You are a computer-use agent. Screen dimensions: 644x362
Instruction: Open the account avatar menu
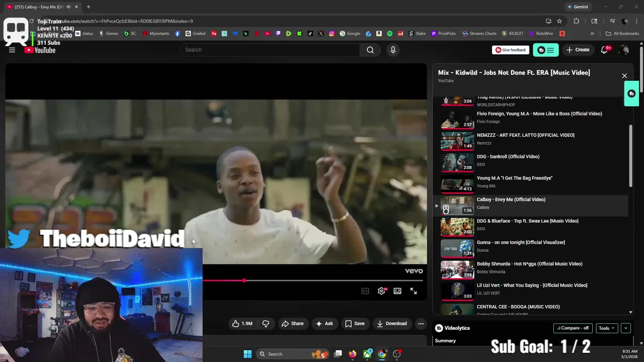point(624,50)
